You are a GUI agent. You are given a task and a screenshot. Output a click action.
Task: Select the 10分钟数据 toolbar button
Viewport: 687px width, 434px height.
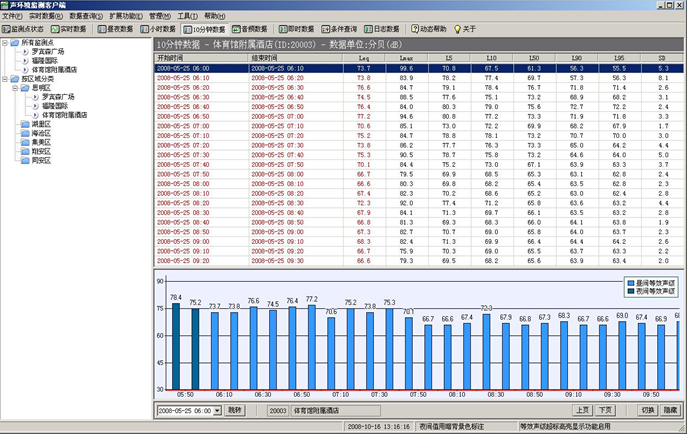click(x=205, y=30)
